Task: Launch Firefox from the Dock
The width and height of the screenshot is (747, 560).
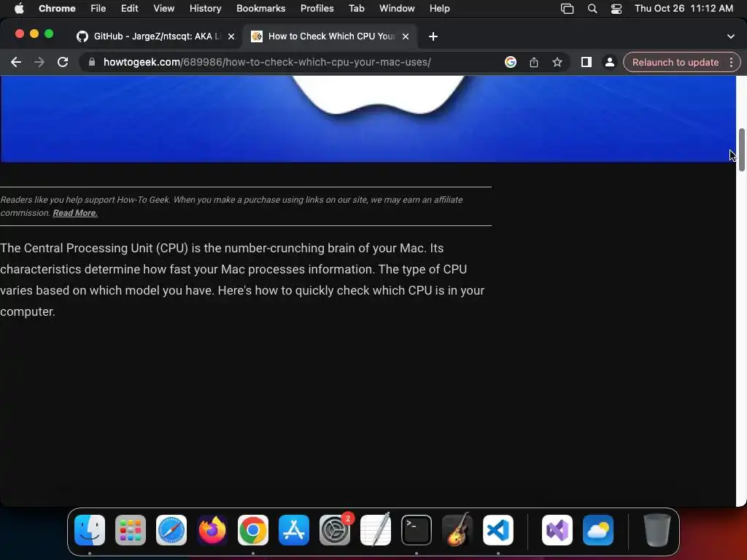Action: [x=212, y=530]
